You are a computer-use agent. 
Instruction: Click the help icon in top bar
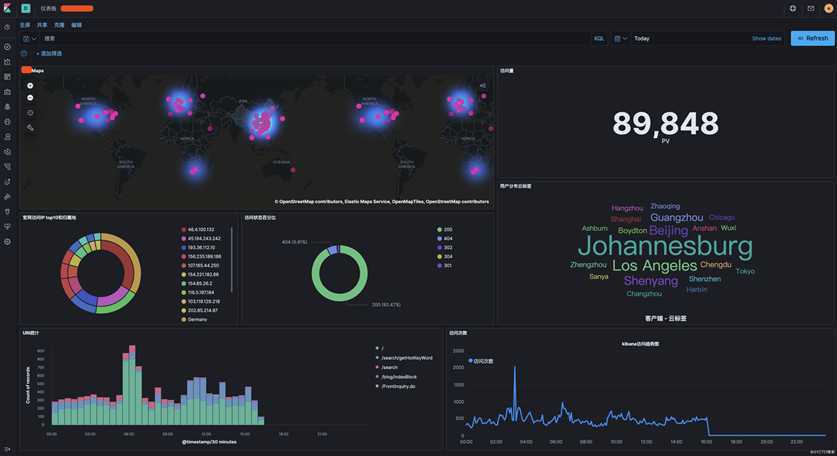point(793,9)
